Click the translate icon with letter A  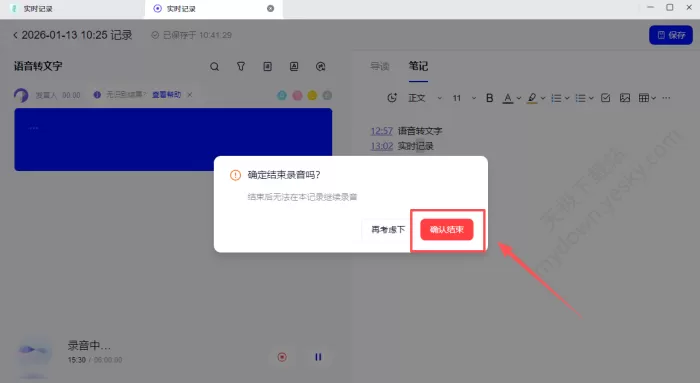pos(294,67)
